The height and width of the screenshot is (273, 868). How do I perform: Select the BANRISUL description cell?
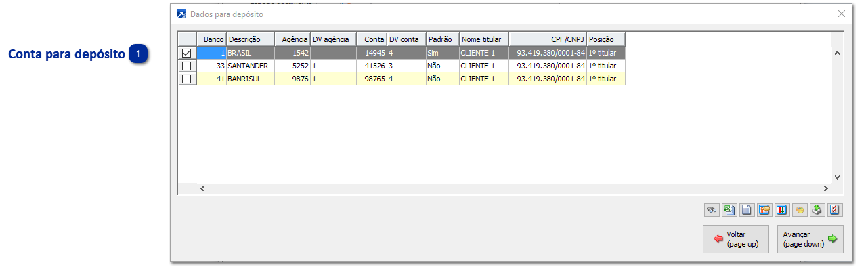[251, 79]
